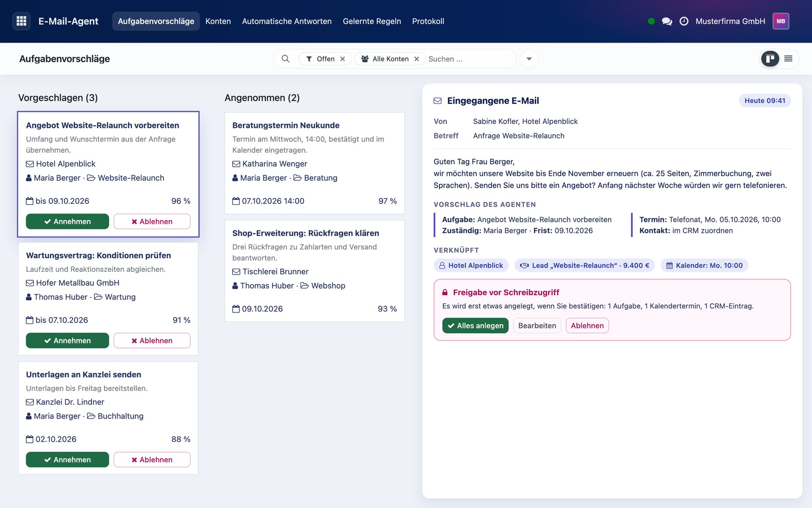Click the Bearbeiten button
Image resolution: width=812 pixels, height=508 pixels.
point(537,326)
